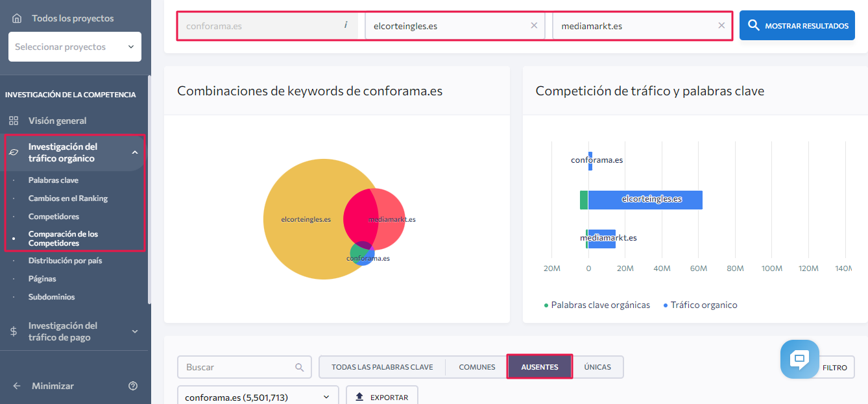Open Competidores submenu item

[x=54, y=217]
